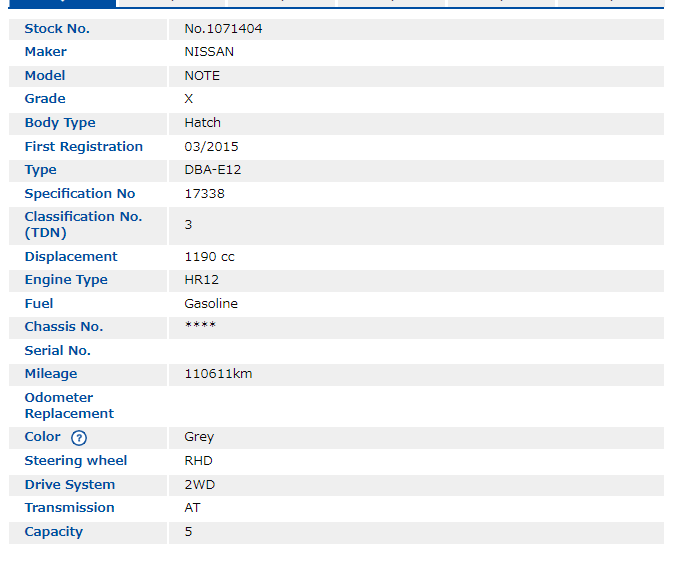Click the Hatch body type value
The width and height of the screenshot is (692, 565).
point(203,123)
